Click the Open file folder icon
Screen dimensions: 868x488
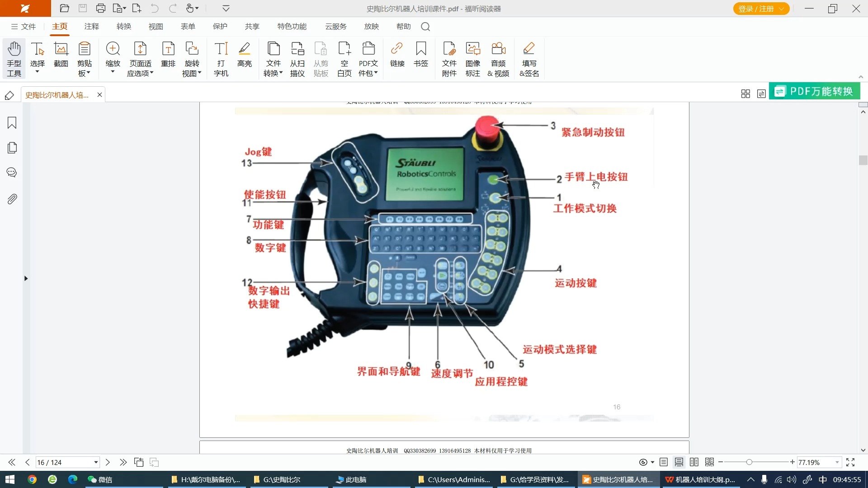click(65, 8)
